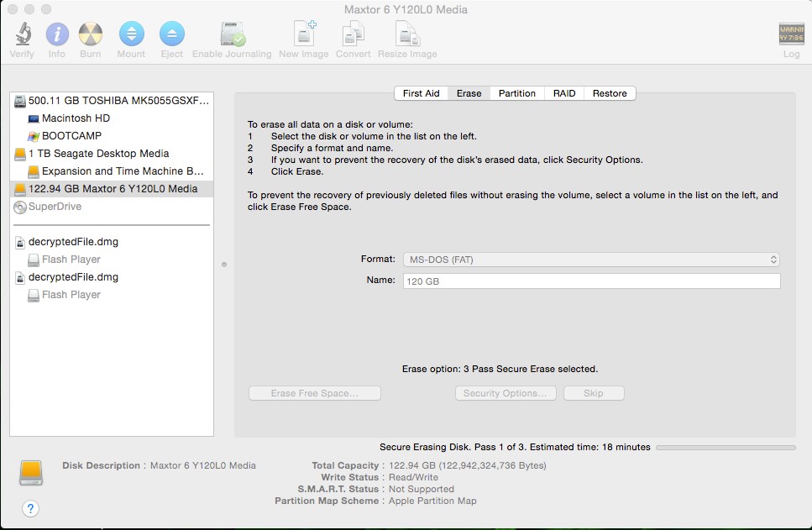Select the Macintosh HD volume
This screenshot has height=530, width=812.
(x=112, y=118)
